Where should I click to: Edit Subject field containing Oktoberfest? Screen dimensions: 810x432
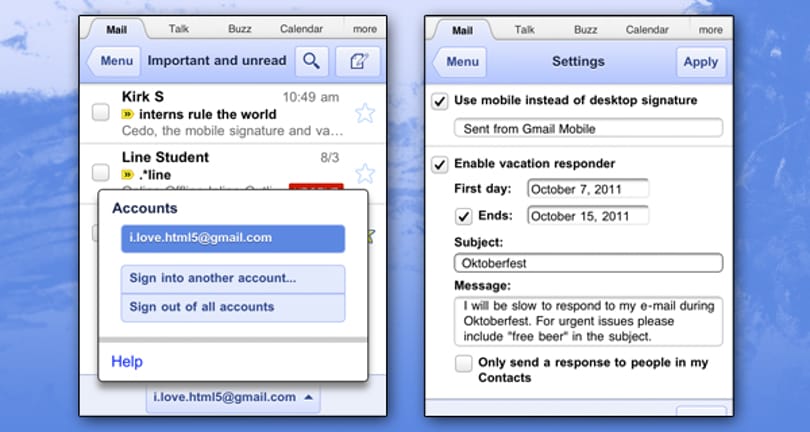[588, 263]
